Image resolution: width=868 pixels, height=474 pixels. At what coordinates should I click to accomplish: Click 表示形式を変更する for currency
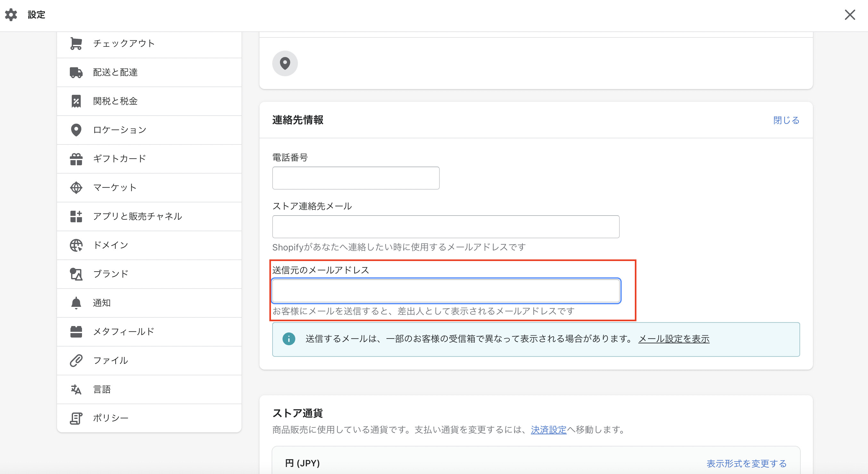click(x=746, y=463)
